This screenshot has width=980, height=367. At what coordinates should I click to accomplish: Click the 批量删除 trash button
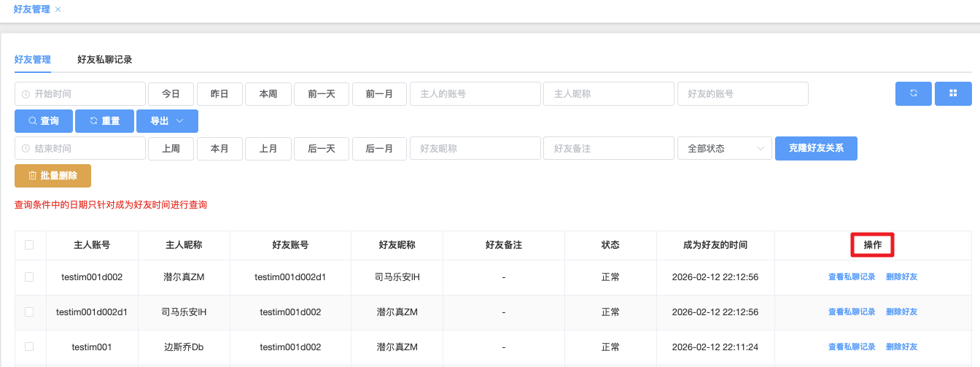coord(52,176)
